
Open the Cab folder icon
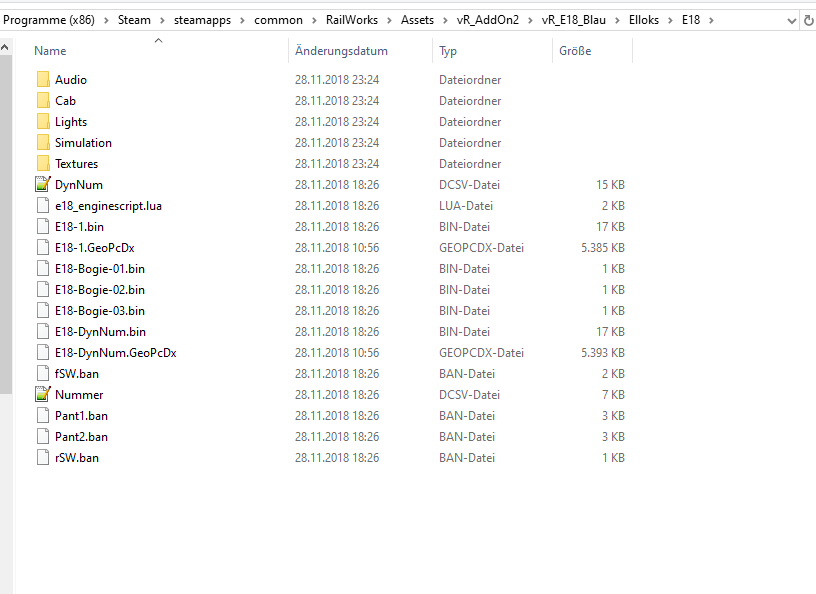tap(43, 100)
